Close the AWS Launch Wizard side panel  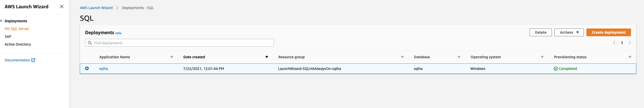click(62, 6)
